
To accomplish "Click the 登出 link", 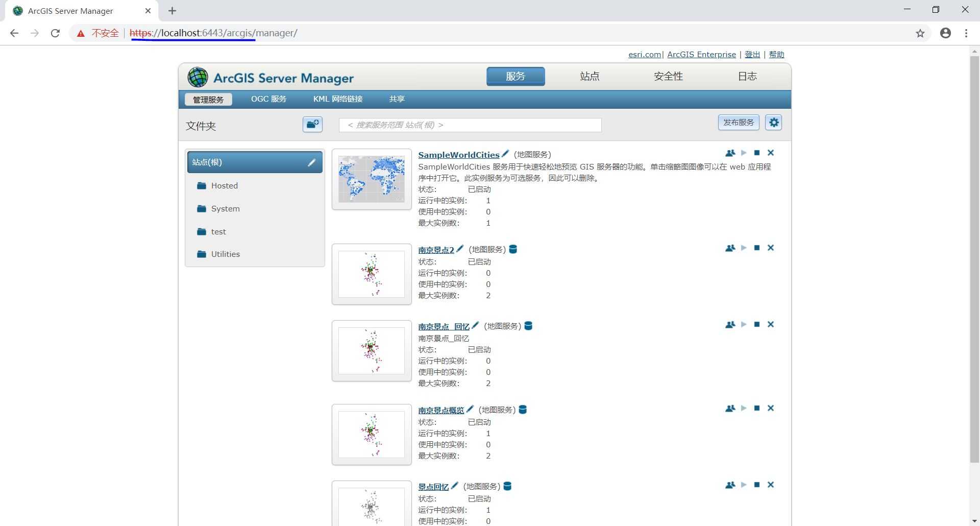I will [x=752, y=55].
